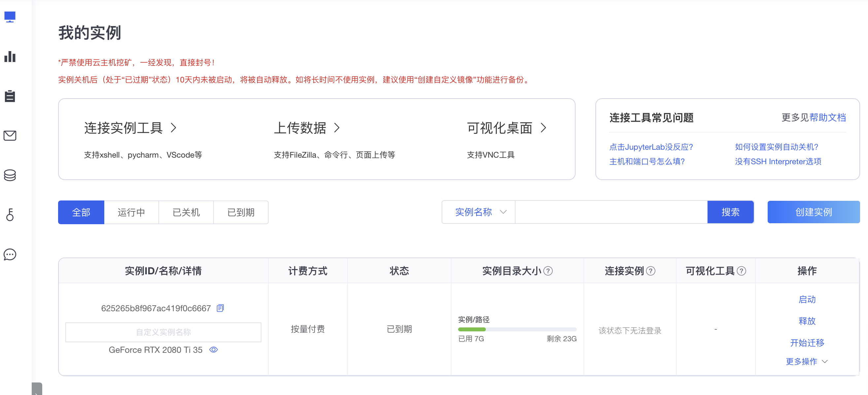Image resolution: width=868 pixels, height=395 pixels.
Task: Click the 剩余 23G text
Action: pyautogui.click(x=561, y=339)
